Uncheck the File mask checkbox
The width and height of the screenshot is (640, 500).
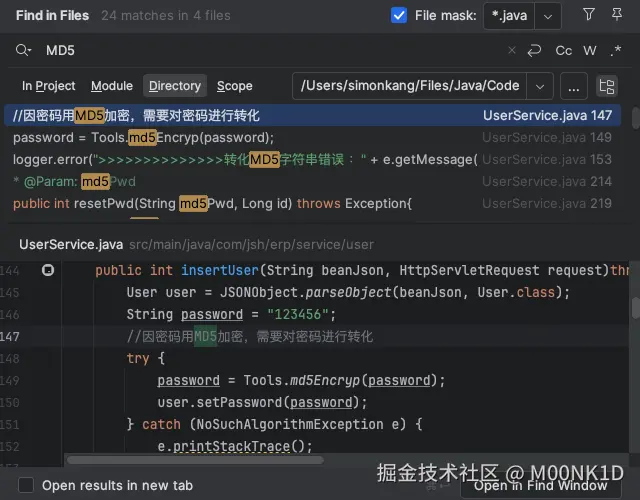click(399, 16)
